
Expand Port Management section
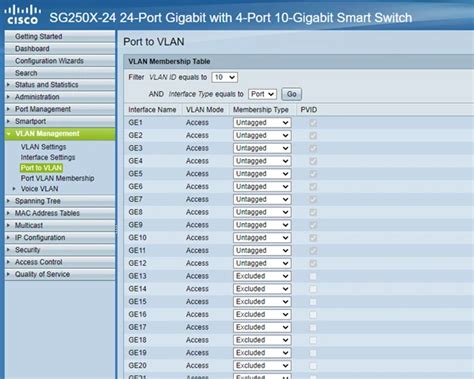click(60, 109)
